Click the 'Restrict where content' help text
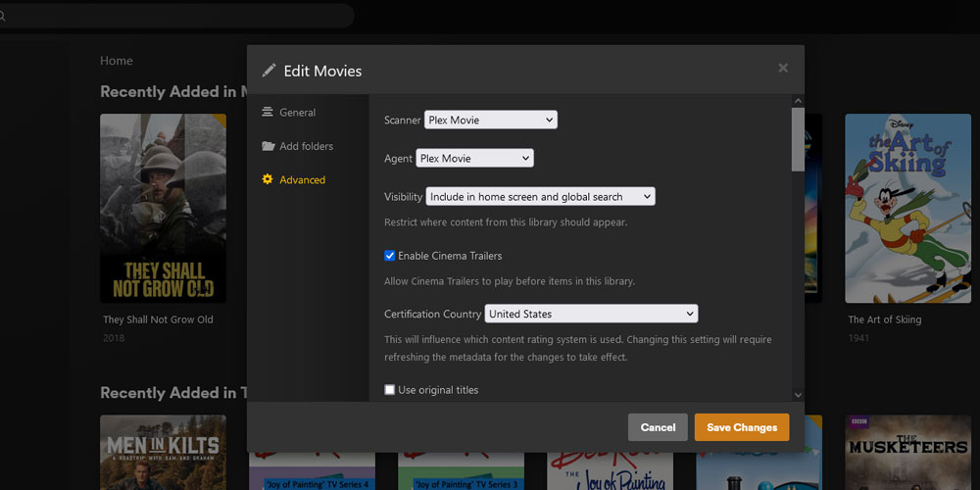Viewport: 980px width, 490px height. point(506,221)
